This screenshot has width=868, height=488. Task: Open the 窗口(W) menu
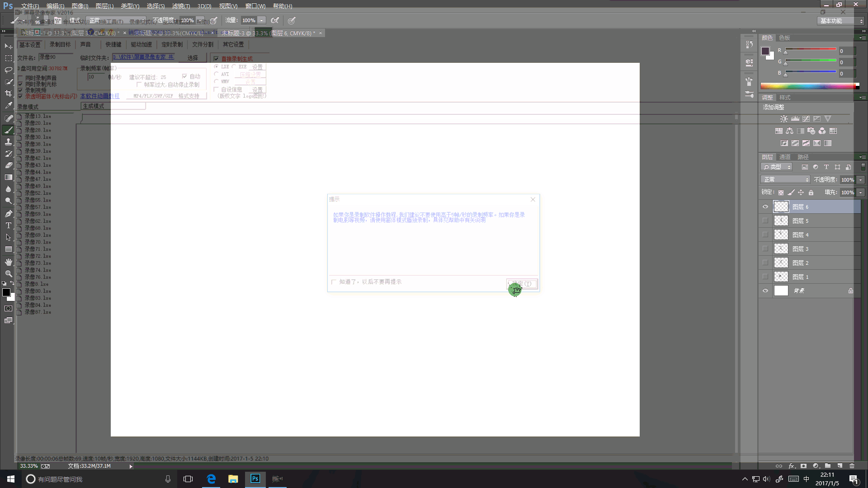tap(255, 6)
